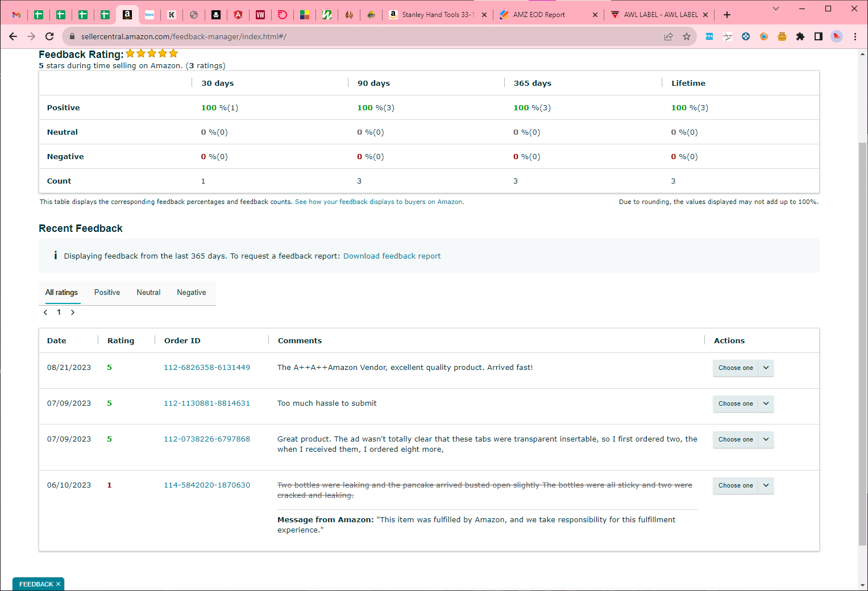868x591 pixels.
Task: Select the Negative feedback tab
Action: (x=192, y=293)
